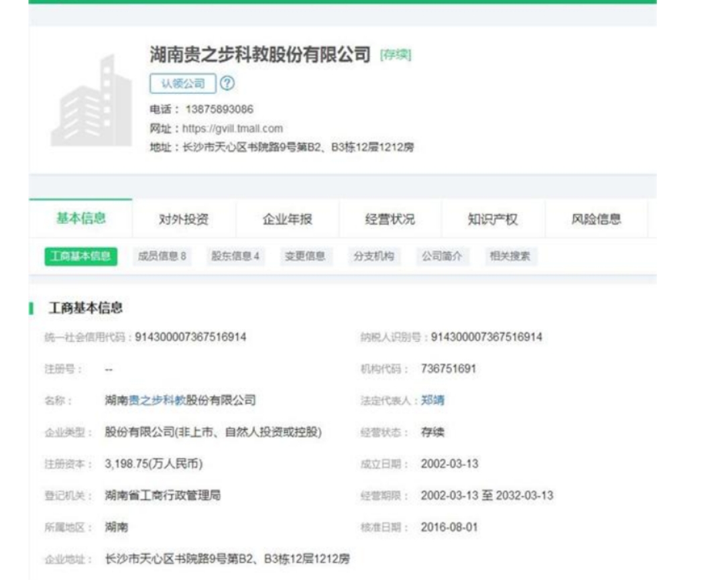Click legal representative 郑靖 link
Image resolution: width=712 pixels, height=588 pixels.
coord(432,400)
